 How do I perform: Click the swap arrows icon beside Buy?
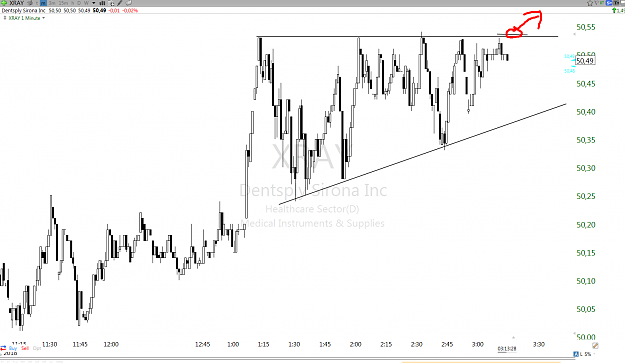(x=3, y=348)
